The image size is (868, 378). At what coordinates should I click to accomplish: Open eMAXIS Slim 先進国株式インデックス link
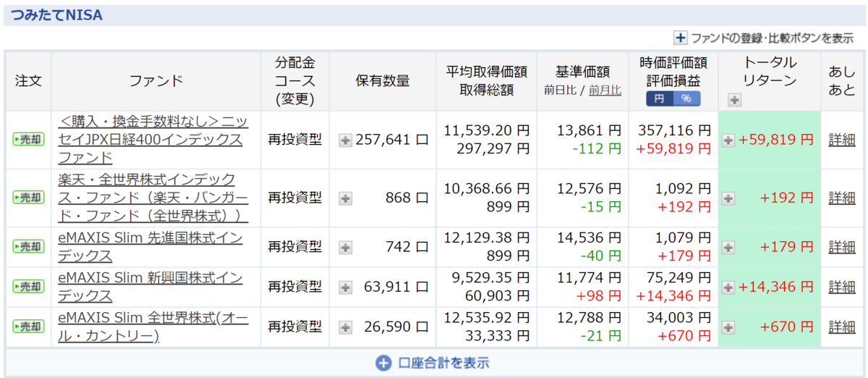point(150,247)
